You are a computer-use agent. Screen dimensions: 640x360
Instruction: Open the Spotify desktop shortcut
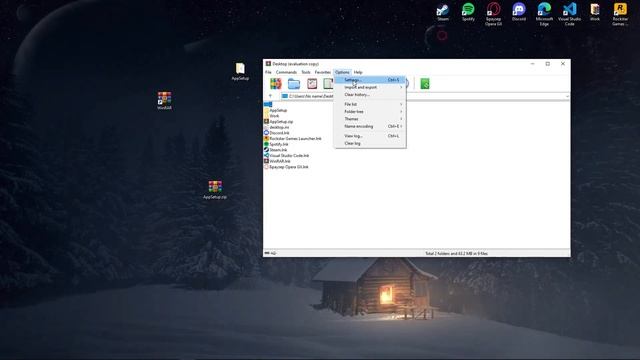coord(468,12)
